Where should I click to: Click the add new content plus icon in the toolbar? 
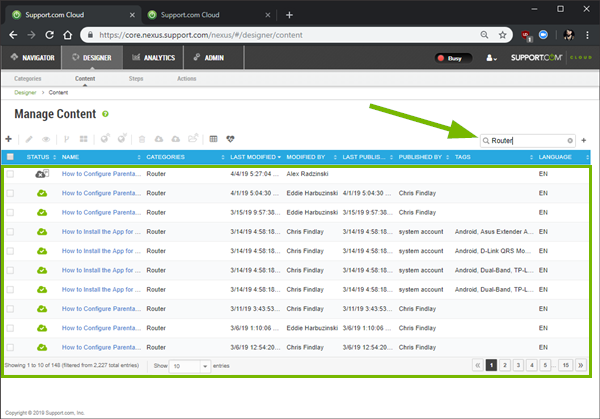pos(8,139)
